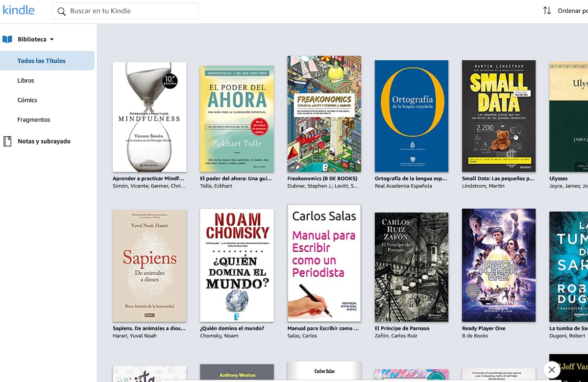Screen dimensions: 588x382
Task: Open Ready Player One cover
Action: [498, 265]
